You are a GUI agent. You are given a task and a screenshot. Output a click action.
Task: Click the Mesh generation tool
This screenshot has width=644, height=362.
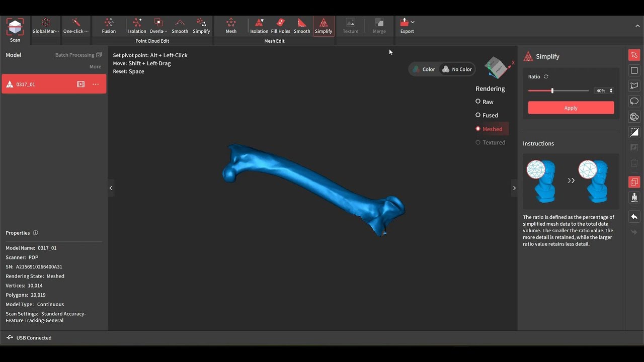pyautogui.click(x=231, y=26)
